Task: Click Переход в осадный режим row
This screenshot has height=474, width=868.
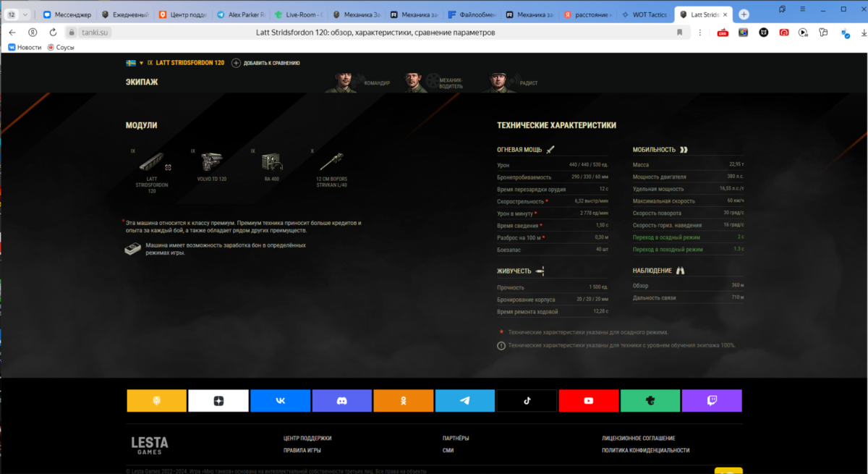Action: click(689, 237)
